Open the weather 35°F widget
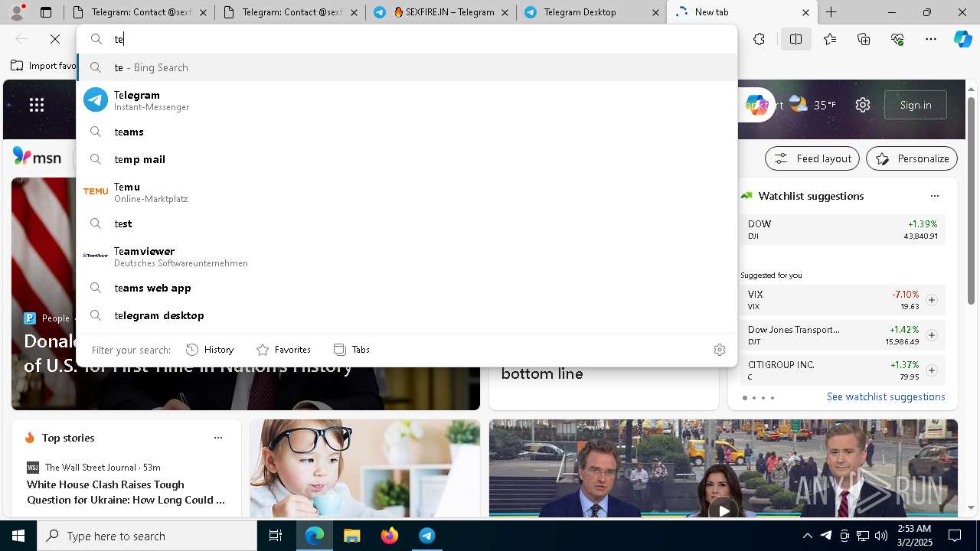 pos(813,105)
